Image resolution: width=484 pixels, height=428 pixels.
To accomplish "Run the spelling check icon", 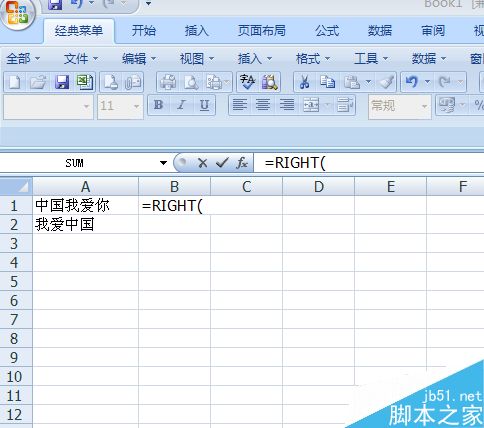I will pos(247,82).
